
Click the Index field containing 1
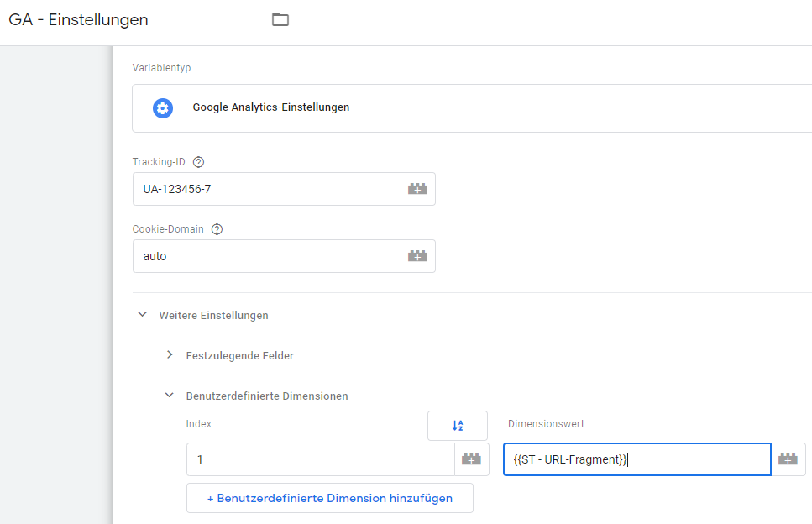pos(321,459)
